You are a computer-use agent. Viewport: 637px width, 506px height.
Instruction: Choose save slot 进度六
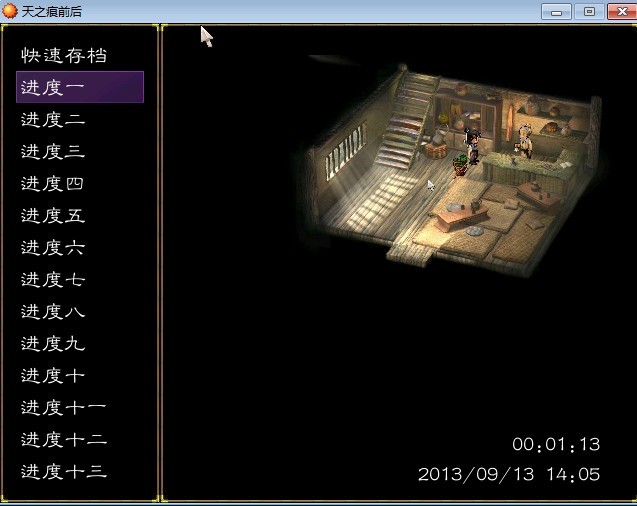[x=53, y=248]
